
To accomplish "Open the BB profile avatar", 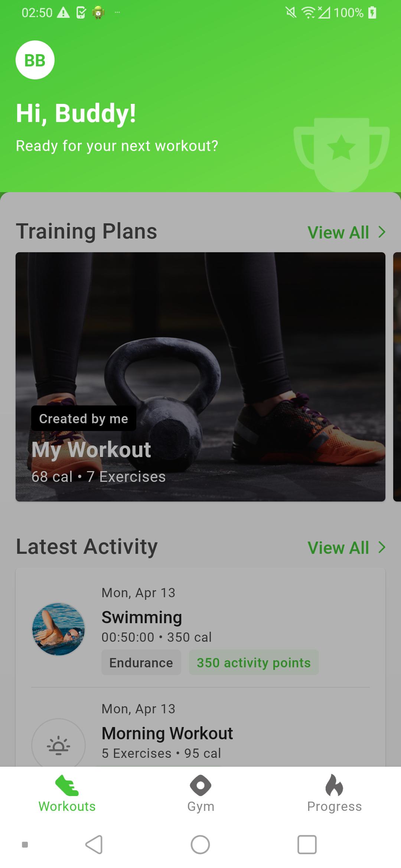I will click(x=35, y=60).
